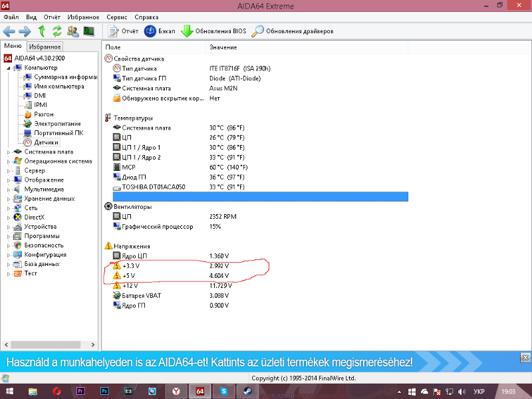The height and width of the screenshot is (399, 532).
Task: Select the TOSHIBA DT01ACA050 temperature row
Action: pos(260,187)
